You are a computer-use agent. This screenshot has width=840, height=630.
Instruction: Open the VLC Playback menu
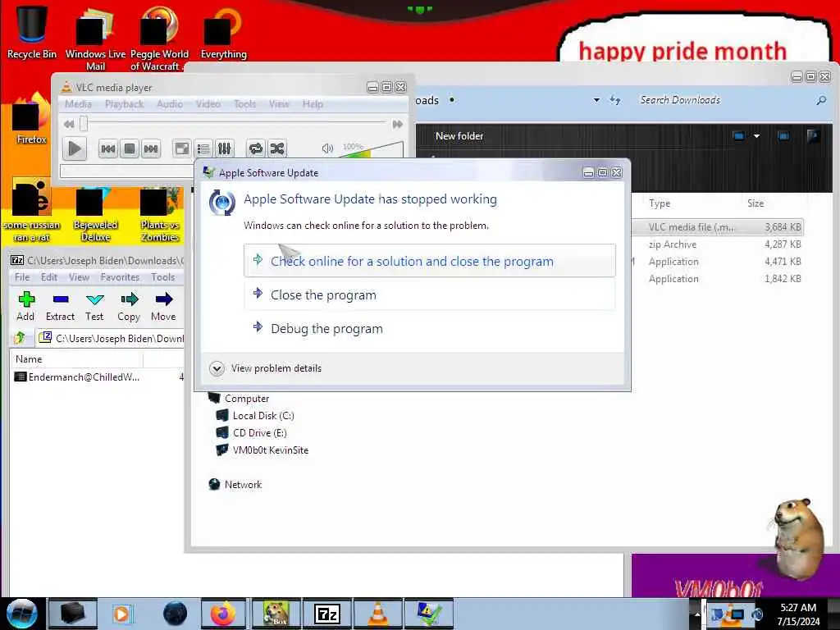tap(125, 104)
